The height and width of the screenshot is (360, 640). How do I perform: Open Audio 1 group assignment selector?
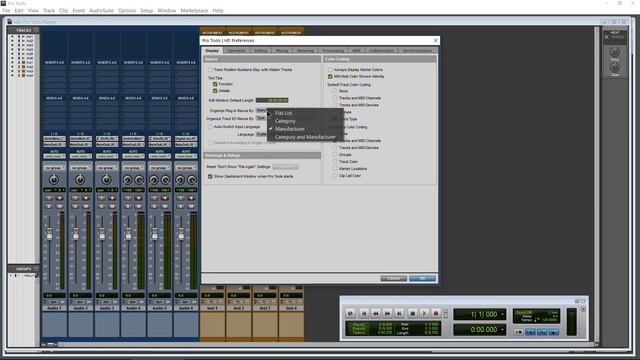[54, 168]
